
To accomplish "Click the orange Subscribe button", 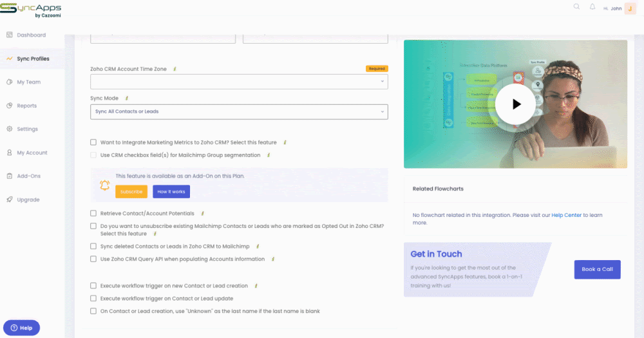I will [131, 191].
